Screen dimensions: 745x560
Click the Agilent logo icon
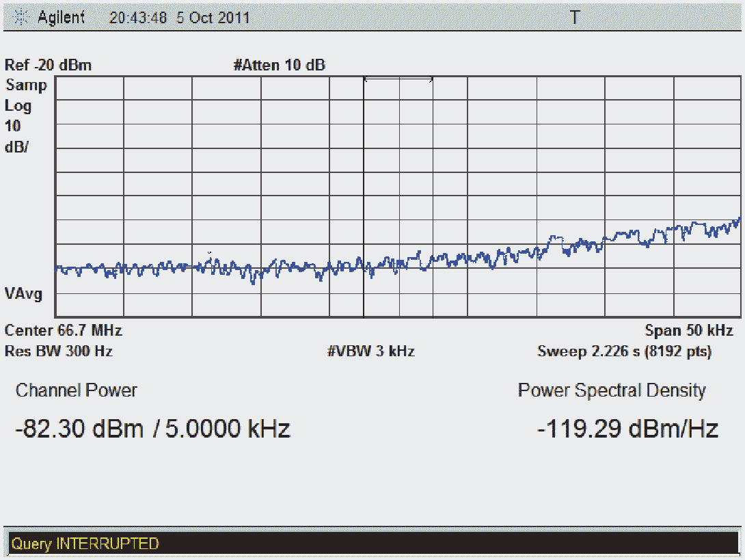point(23,18)
